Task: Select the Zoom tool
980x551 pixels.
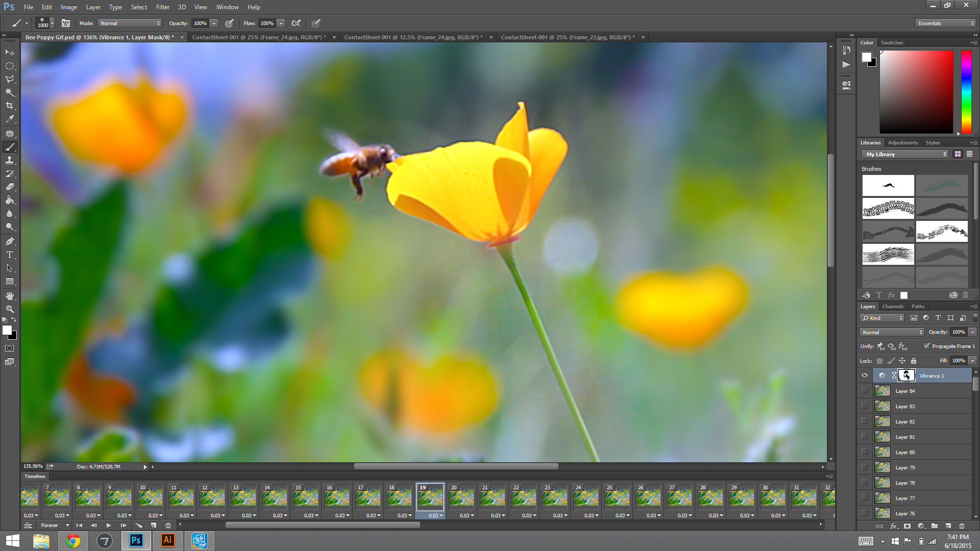Action: pos(10,309)
